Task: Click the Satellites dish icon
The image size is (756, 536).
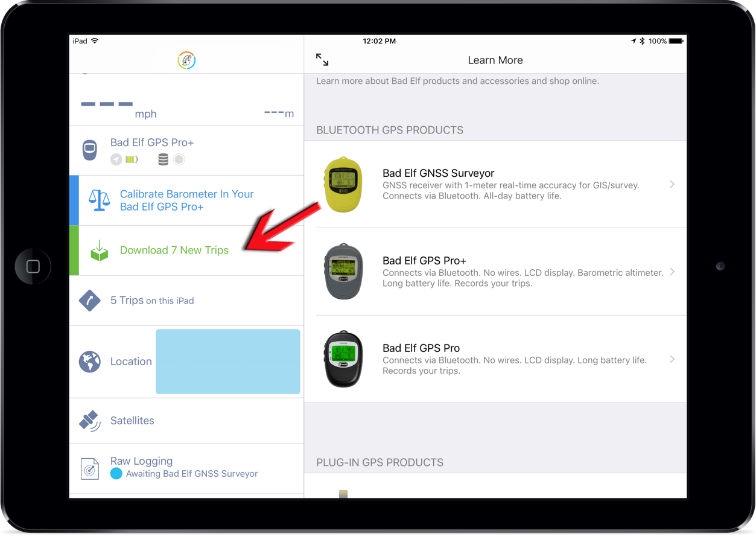Action: coord(90,421)
